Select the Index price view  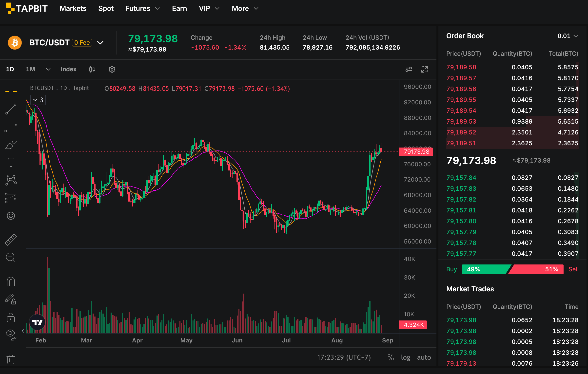[x=69, y=69]
